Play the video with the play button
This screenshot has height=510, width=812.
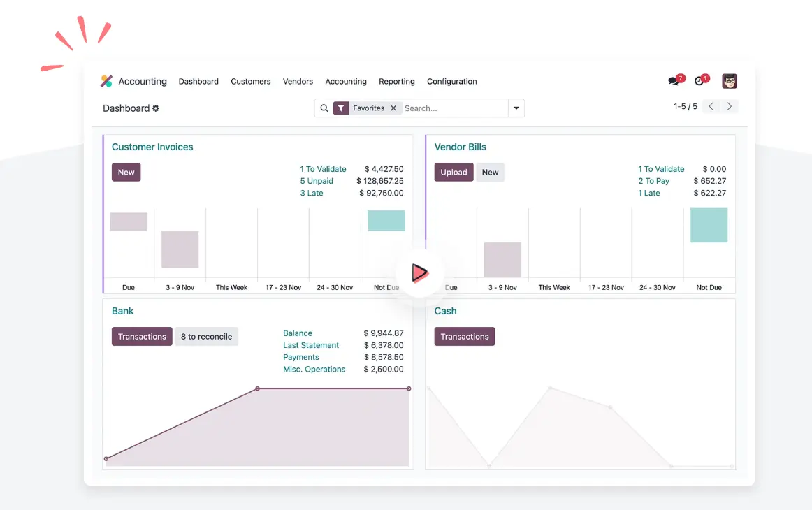point(419,272)
